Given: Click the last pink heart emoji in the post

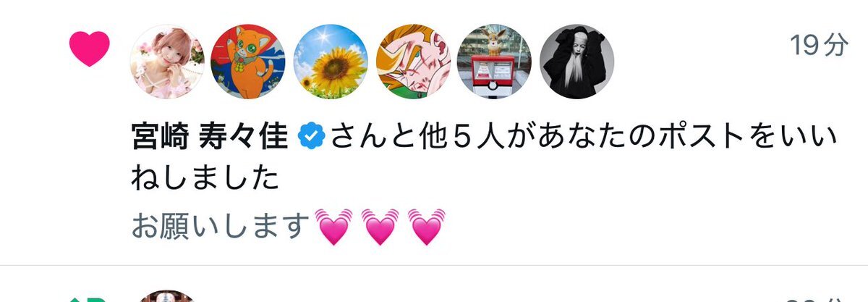Looking at the screenshot, I should (426, 226).
